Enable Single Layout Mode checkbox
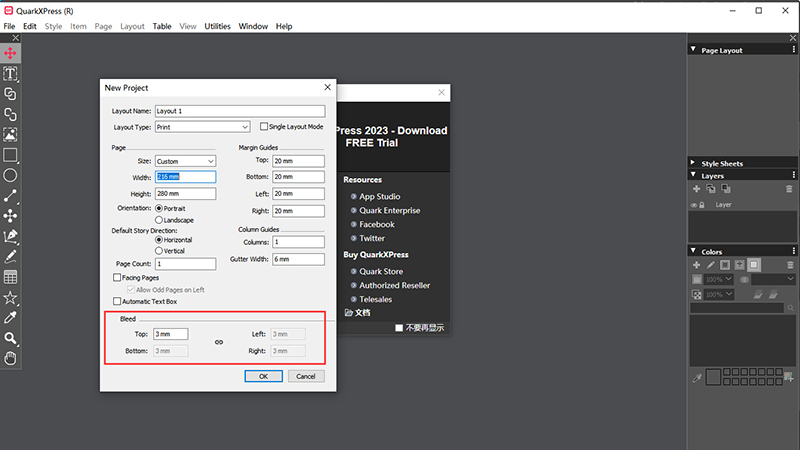 264,126
